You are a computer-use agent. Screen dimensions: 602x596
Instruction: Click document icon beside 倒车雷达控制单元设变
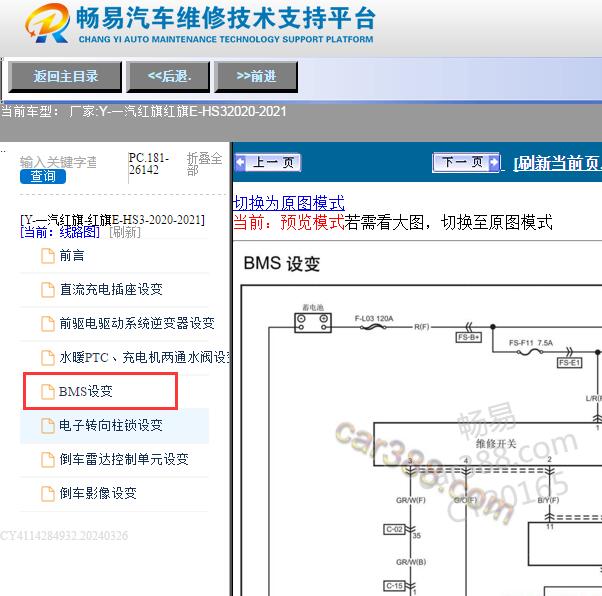click(48, 459)
